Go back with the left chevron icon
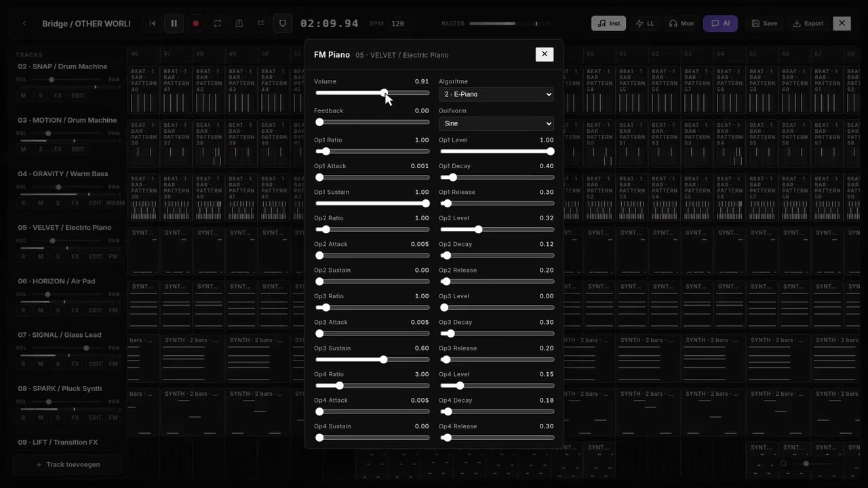The image size is (868, 488). click(x=24, y=23)
